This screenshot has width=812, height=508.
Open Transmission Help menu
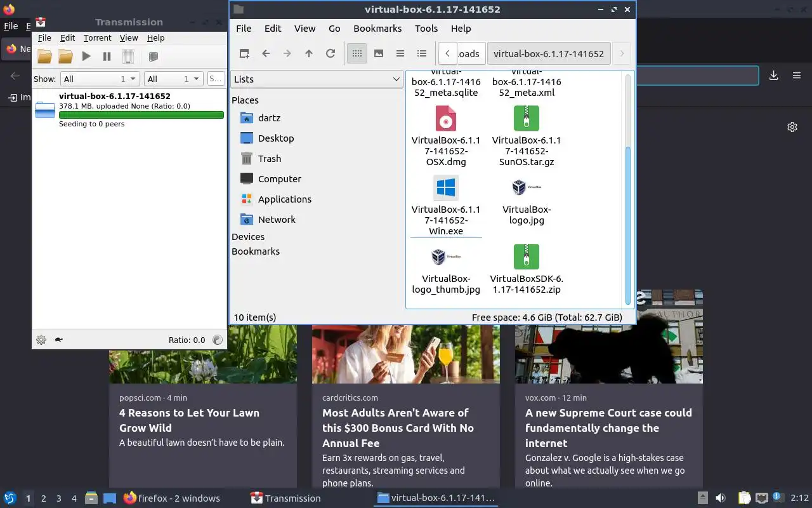[x=156, y=38]
